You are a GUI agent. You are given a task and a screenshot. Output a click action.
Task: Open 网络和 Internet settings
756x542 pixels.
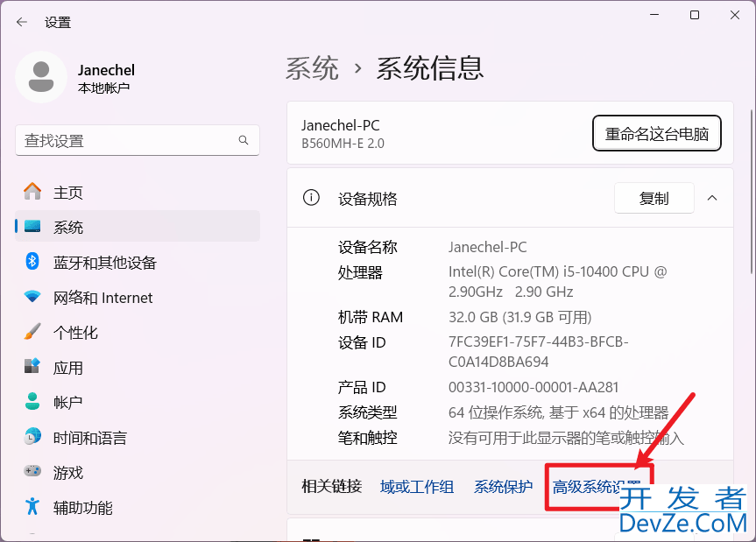pyautogui.click(x=138, y=297)
